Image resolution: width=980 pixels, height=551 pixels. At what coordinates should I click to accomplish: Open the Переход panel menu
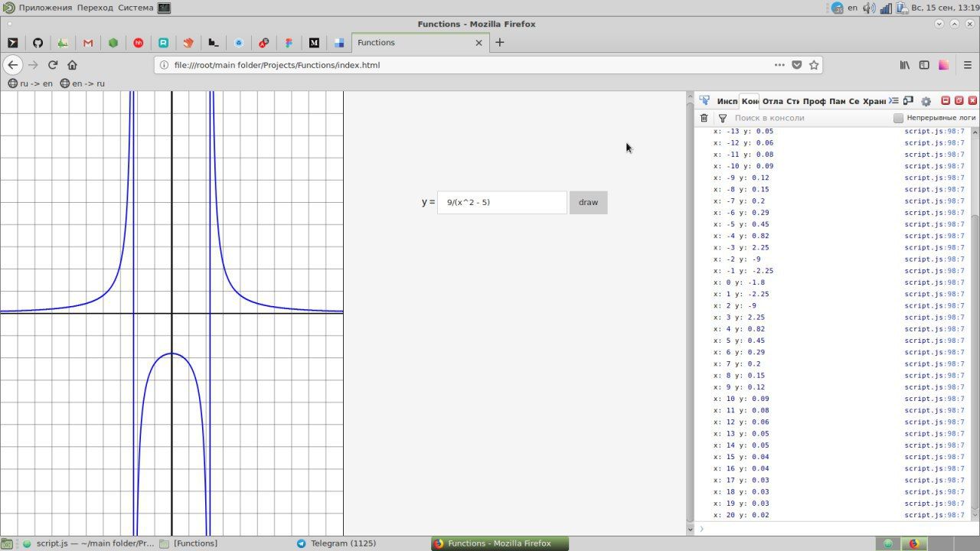pos(96,8)
